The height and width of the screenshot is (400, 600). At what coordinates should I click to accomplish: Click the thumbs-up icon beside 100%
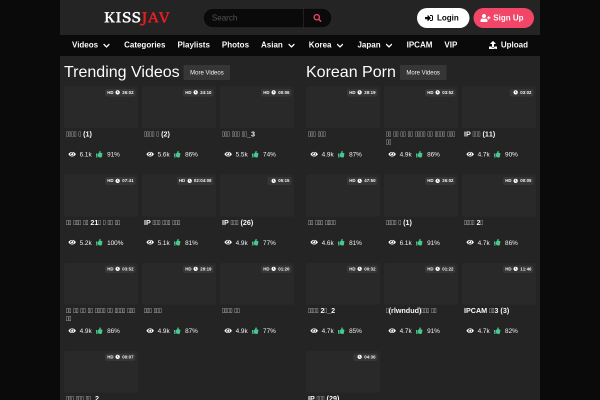[99, 242]
